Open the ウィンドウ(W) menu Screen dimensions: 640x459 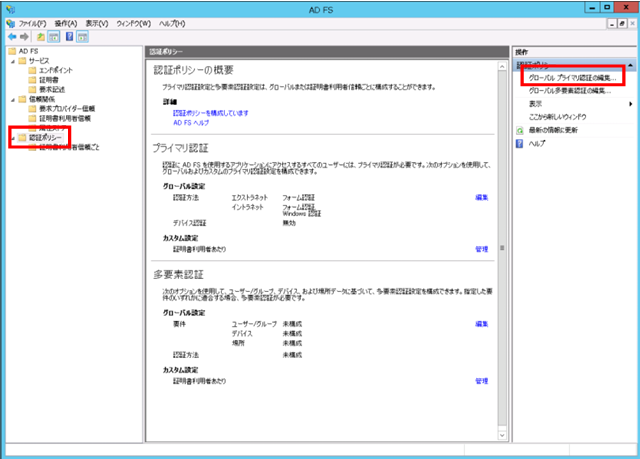coord(133,24)
